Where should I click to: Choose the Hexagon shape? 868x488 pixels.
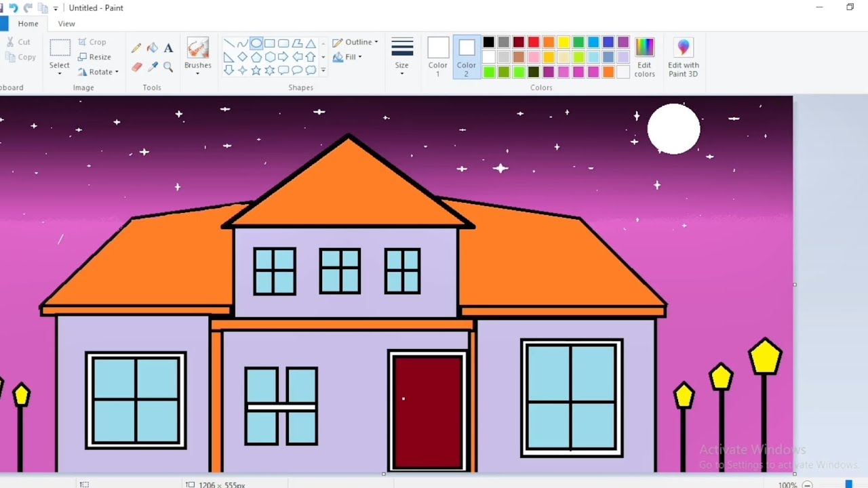click(269, 57)
